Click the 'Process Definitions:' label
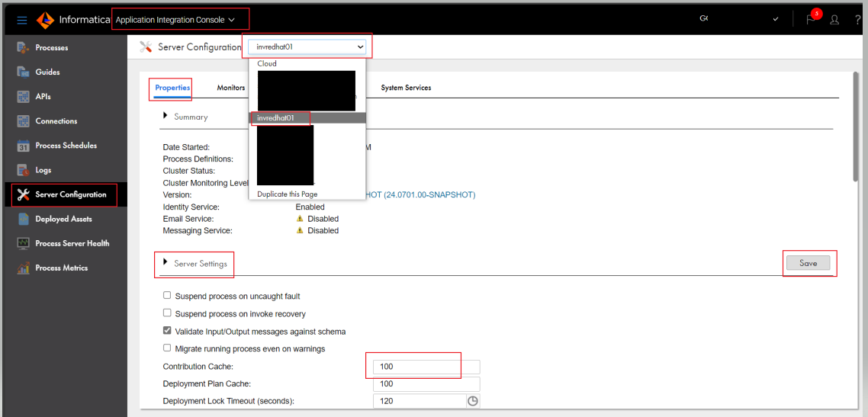This screenshot has width=868, height=417. (198, 159)
